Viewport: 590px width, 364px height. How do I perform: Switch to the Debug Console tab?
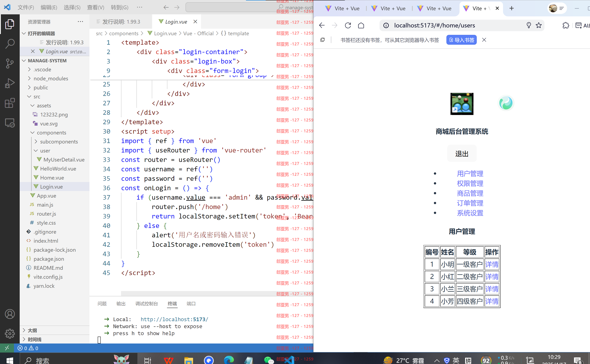point(147,304)
